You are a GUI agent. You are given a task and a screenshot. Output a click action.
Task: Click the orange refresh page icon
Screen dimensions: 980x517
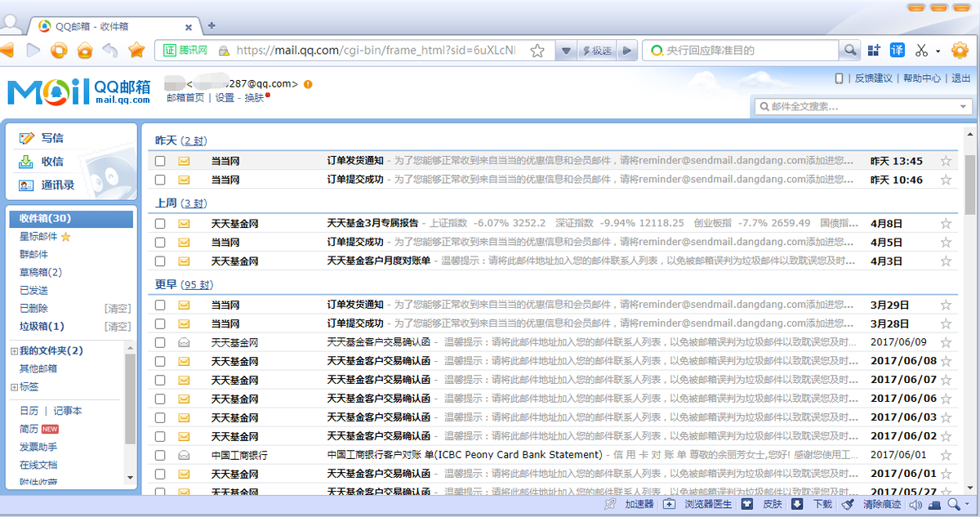click(59, 51)
